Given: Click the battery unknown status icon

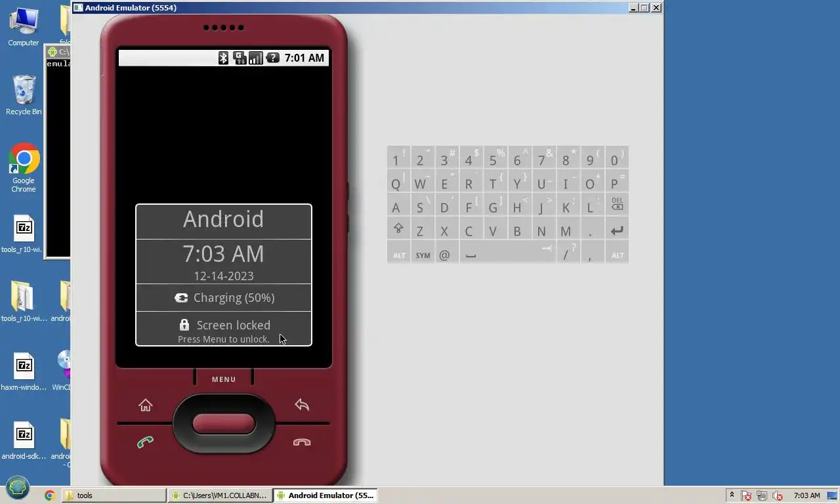Looking at the screenshot, I should pyautogui.click(x=272, y=58).
